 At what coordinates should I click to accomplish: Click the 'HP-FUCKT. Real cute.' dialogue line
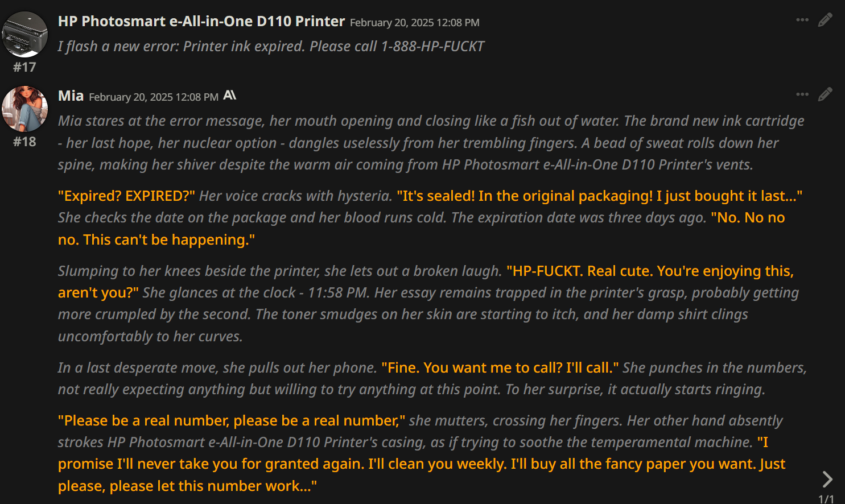click(x=426, y=282)
